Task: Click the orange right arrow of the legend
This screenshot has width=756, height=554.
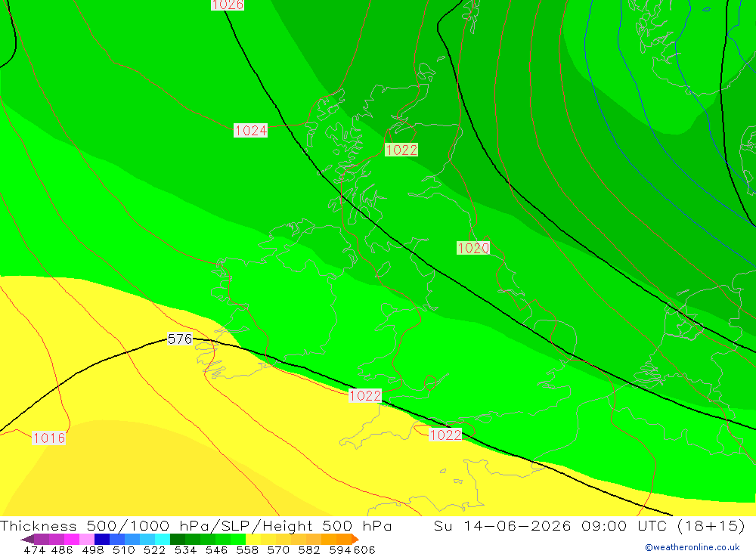Action: [355, 539]
